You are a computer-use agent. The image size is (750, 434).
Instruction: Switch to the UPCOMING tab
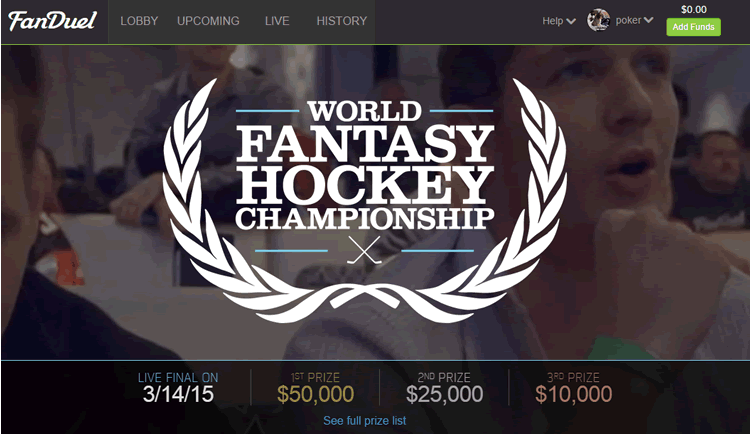point(208,21)
